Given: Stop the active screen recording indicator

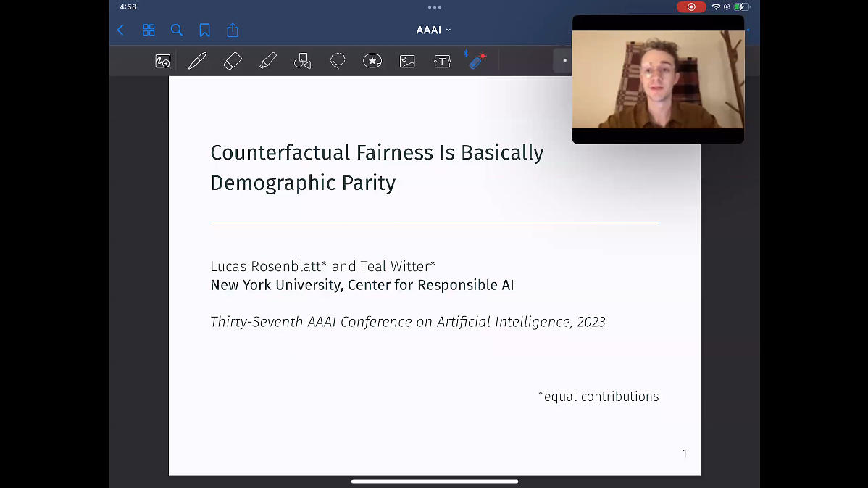Looking at the screenshot, I should [691, 7].
